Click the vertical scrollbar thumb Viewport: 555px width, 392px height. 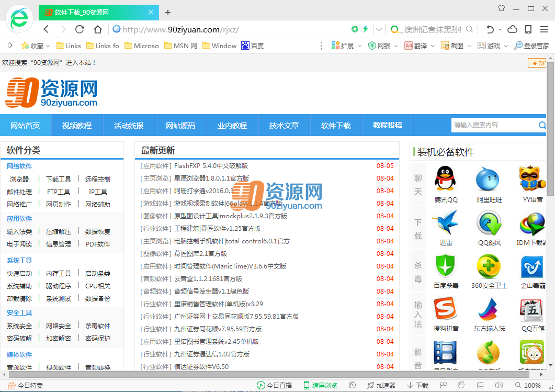tap(550, 128)
